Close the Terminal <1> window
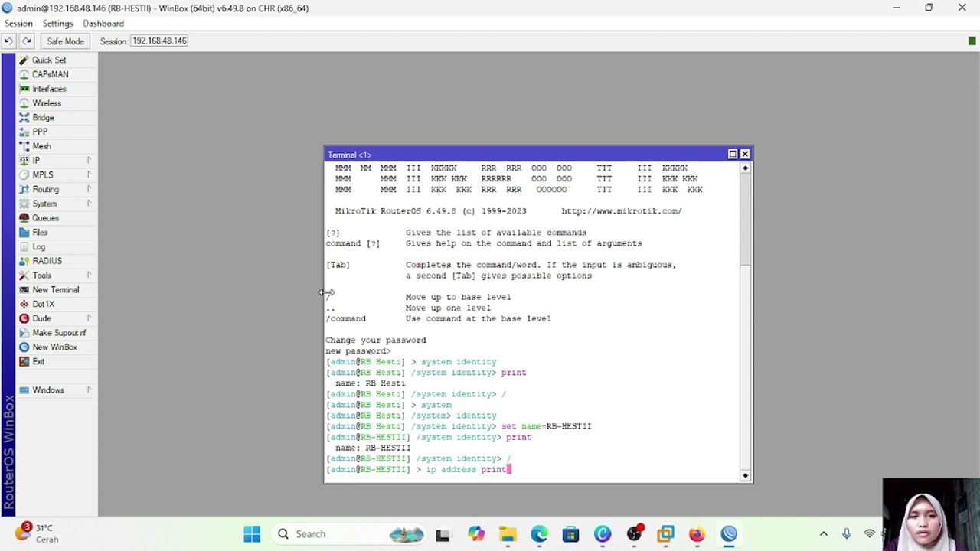Screen dimensions: 980x551 [745, 155]
